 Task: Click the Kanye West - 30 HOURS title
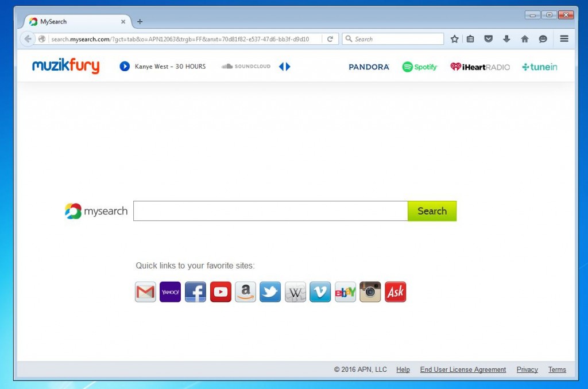tap(170, 67)
